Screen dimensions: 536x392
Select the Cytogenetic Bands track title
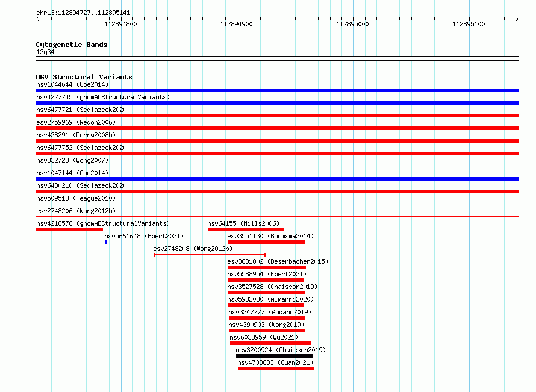72,45
